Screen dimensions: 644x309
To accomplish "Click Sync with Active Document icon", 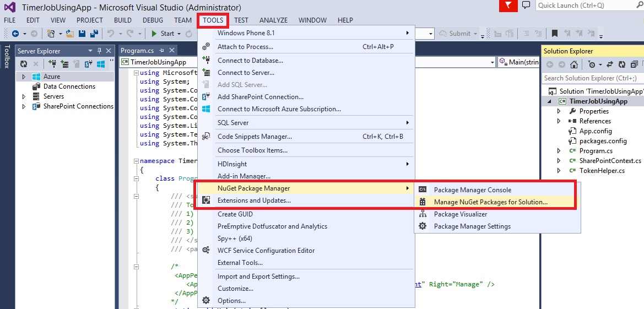I will pyautogui.click(x=610, y=64).
